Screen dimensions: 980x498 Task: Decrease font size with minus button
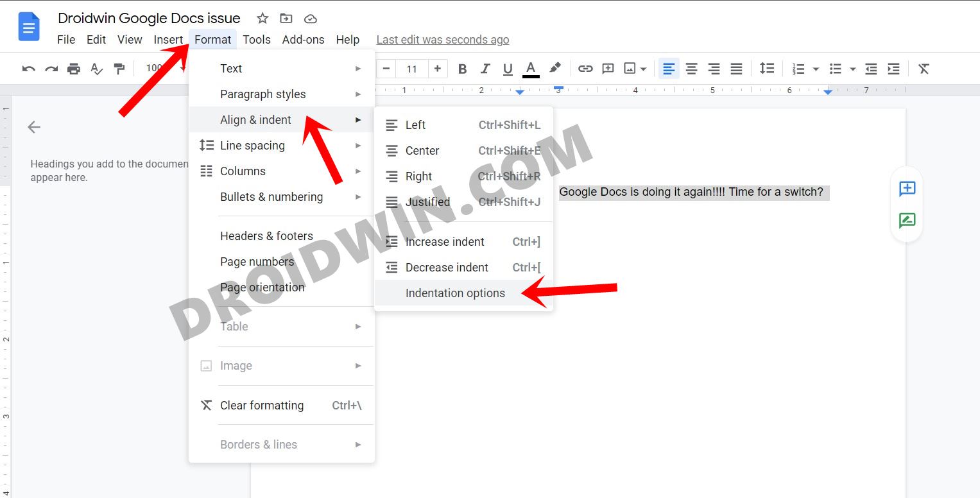tap(386, 69)
